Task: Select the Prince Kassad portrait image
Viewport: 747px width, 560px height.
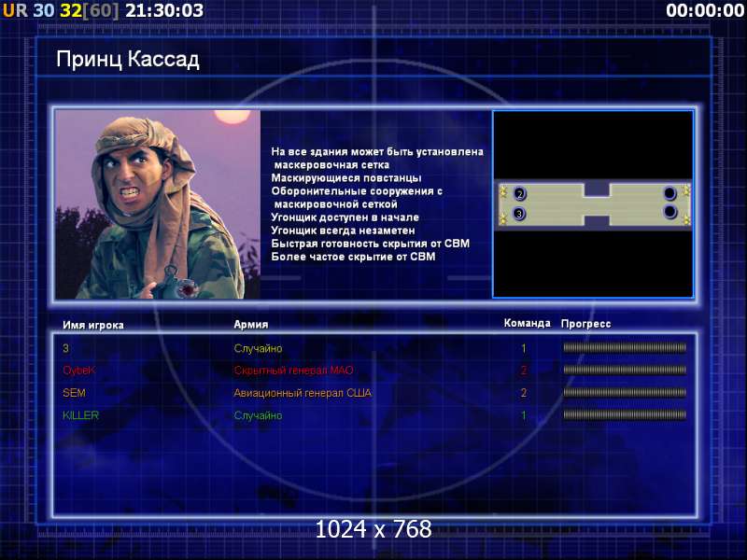Action: click(x=158, y=204)
